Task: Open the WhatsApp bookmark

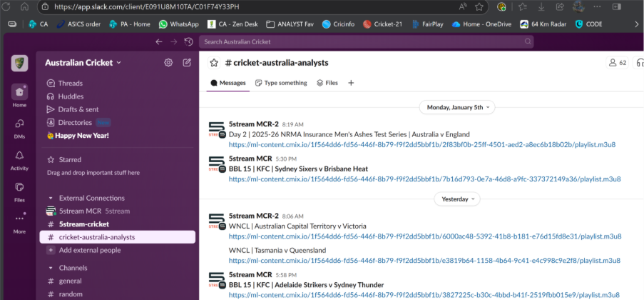Action: pyautogui.click(x=179, y=24)
